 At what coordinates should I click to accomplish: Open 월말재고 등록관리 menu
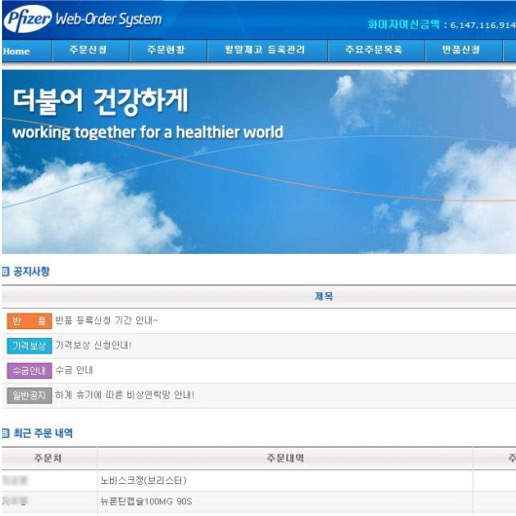(x=265, y=50)
